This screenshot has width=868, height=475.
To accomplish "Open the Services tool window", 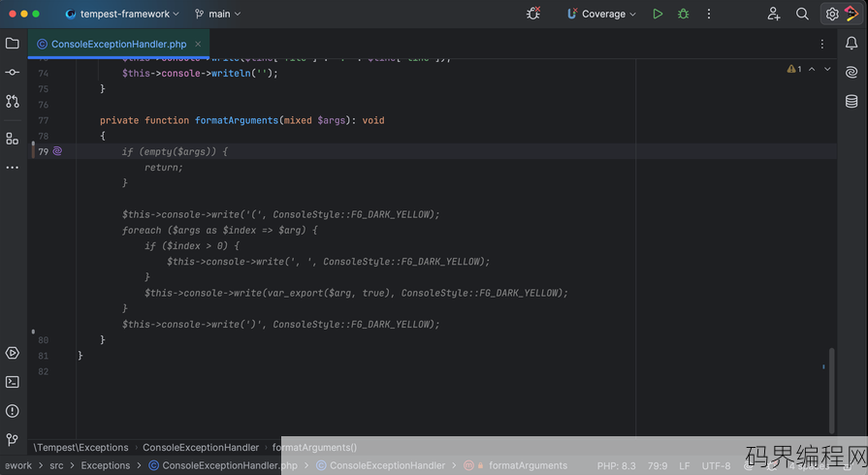I will (13, 353).
